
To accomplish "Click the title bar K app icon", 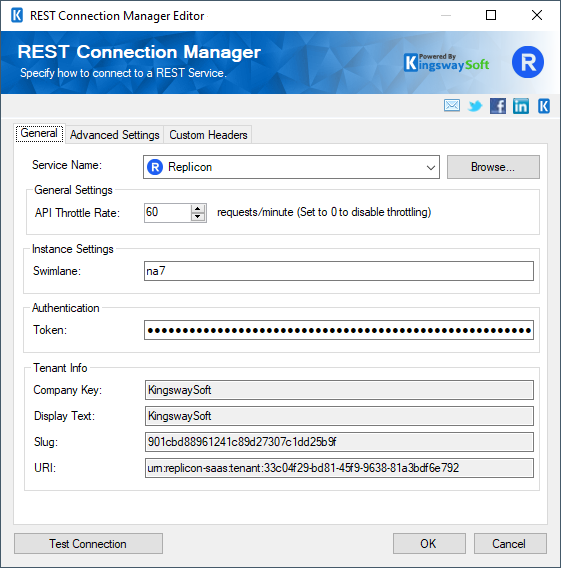I will [17, 16].
